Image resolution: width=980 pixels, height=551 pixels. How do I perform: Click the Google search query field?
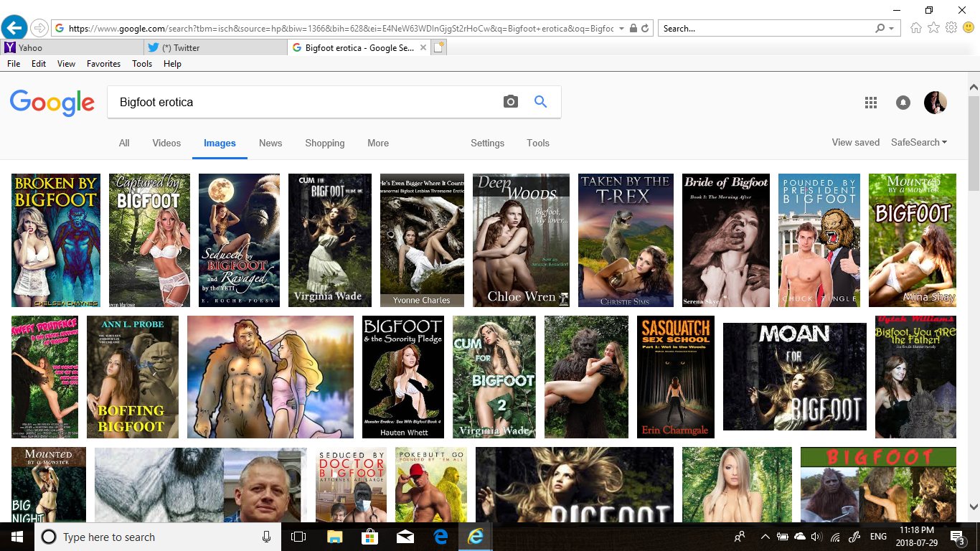[305, 102]
